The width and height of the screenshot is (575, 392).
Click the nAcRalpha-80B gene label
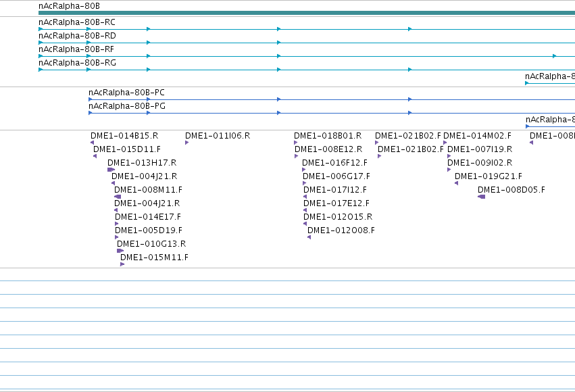pos(69,6)
